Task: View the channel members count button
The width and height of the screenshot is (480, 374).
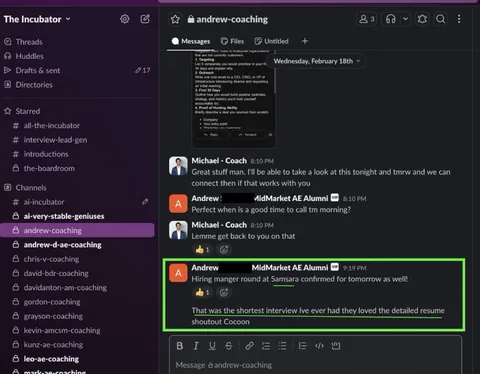Action: point(366,19)
